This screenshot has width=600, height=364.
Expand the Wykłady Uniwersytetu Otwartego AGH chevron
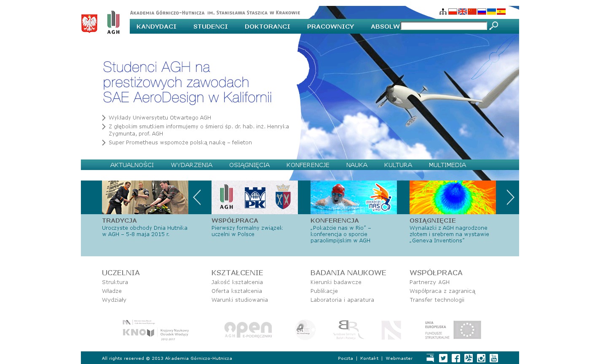(x=104, y=118)
